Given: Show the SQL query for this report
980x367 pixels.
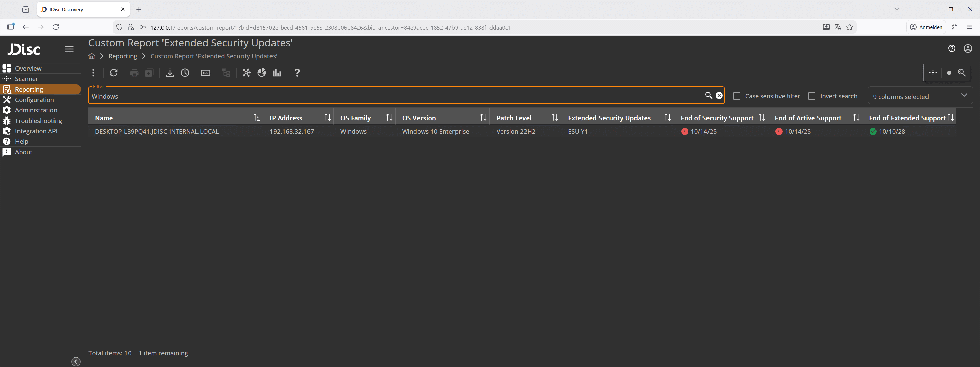Looking at the screenshot, I should pos(206,73).
